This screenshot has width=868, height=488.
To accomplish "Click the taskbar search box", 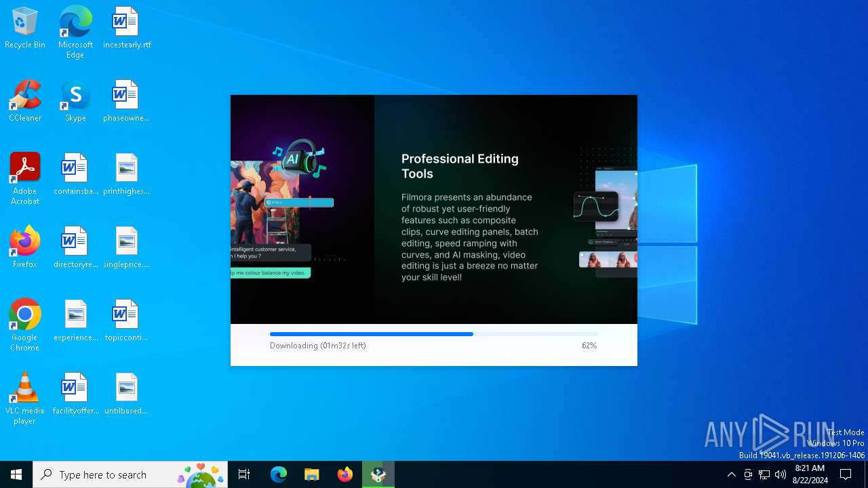I will tap(130, 474).
